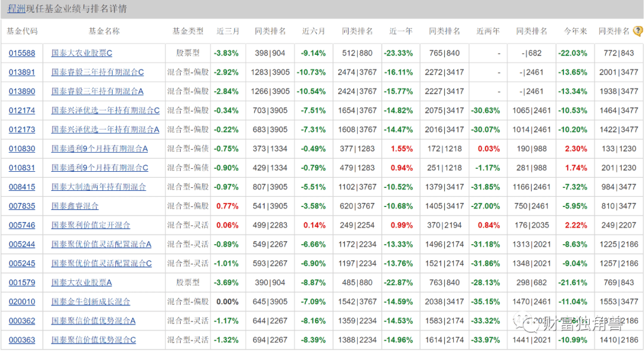Open 国泰聚优价值灵活配置混合A fund page
Viewport: 644px width, 352px height.
(101, 245)
